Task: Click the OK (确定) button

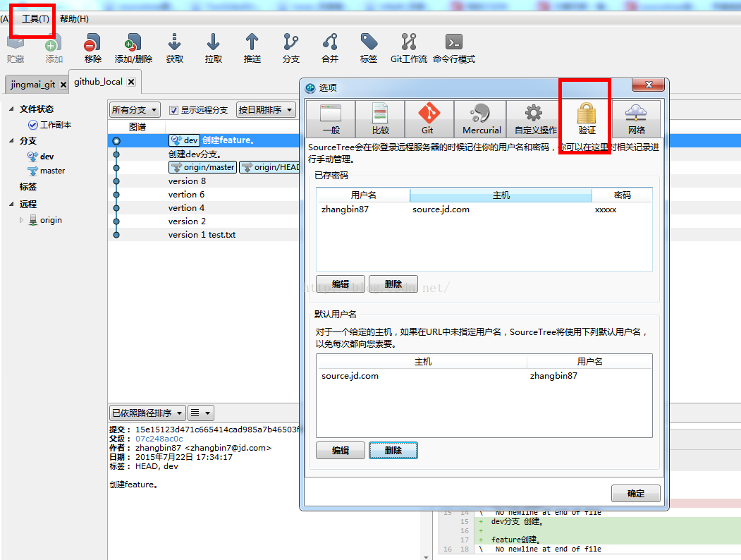Action: 636,494
